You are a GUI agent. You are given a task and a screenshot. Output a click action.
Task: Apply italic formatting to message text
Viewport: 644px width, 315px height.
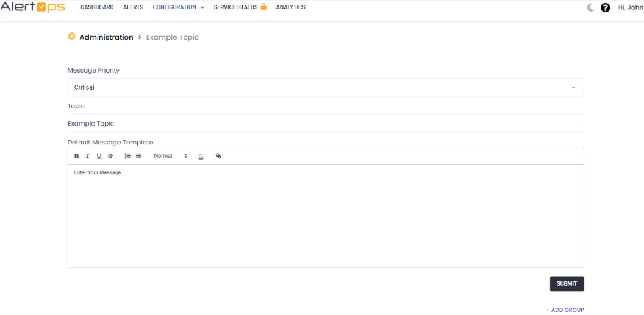[88, 156]
